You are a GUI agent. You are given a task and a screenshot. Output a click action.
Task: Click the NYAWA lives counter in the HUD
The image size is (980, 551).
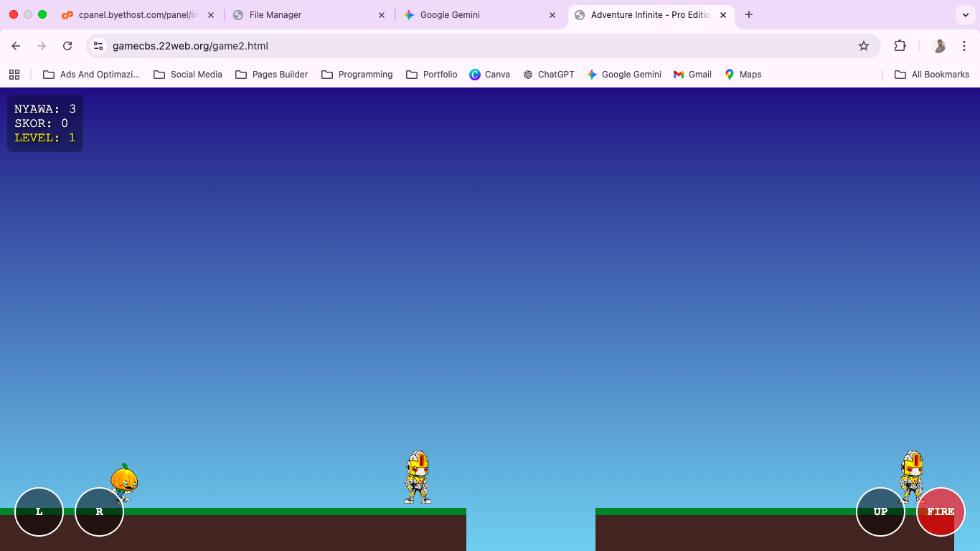click(44, 108)
